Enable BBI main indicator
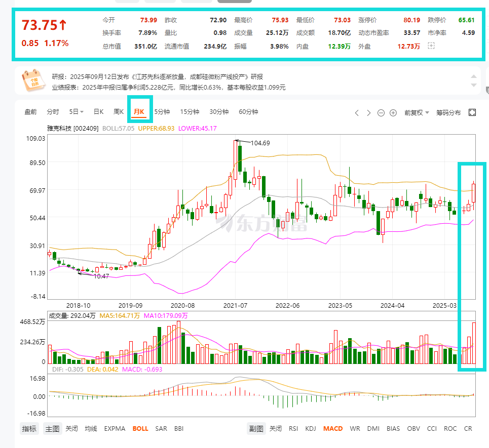Image resolution: width=489 pixels, height=448 pixels. [179, 429]
